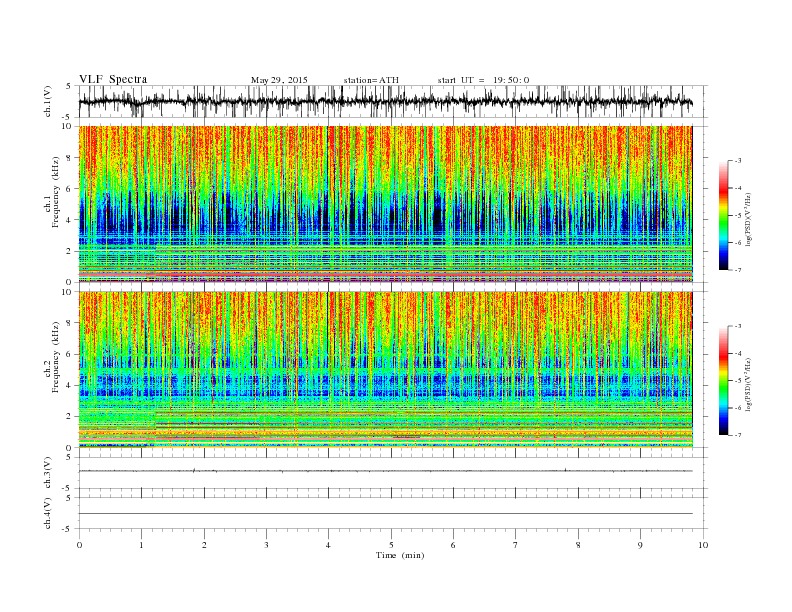Click inside the ch.1 frequency spectrogram plot
Screen dimensions: 792x612
[x=385, y=204]
